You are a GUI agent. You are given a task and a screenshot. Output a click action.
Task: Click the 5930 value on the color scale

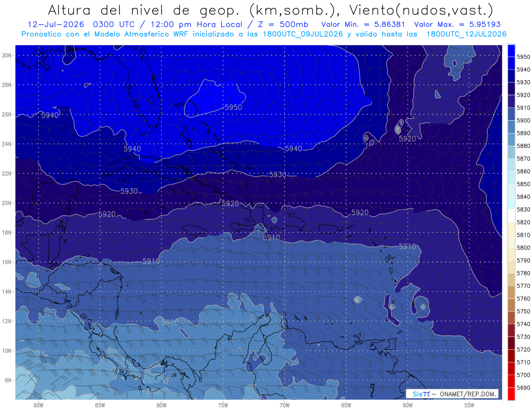523,82
